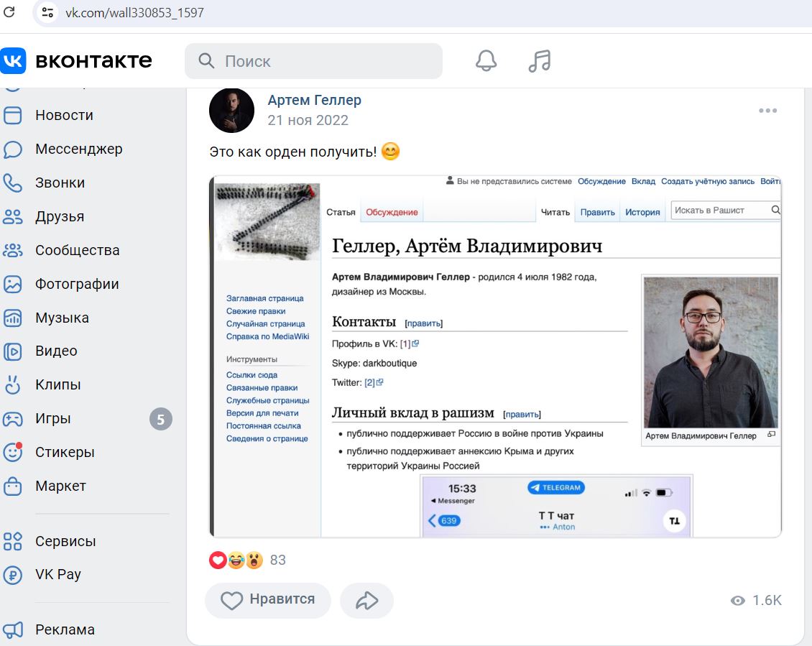Share the post with arrow icon
Viewport: 812px width, 646px height.
coord(366,601)
